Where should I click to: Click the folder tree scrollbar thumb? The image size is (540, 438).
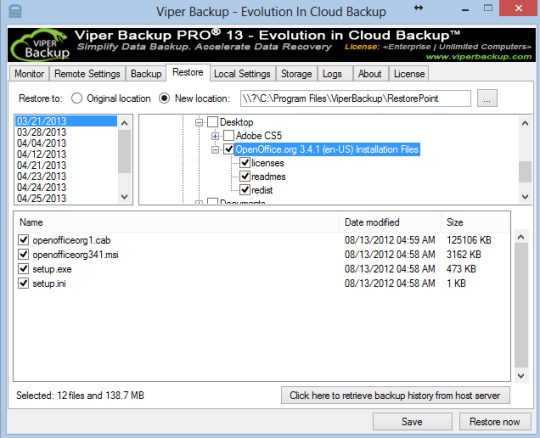[x=525, y=171]
